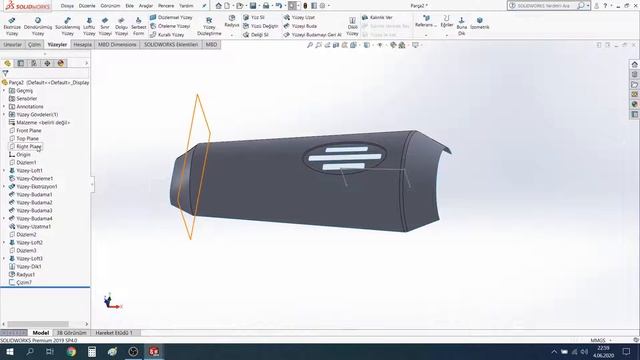Open the PropertyManager panel tab
Screen dimensions: 640x360
(21, 63)
